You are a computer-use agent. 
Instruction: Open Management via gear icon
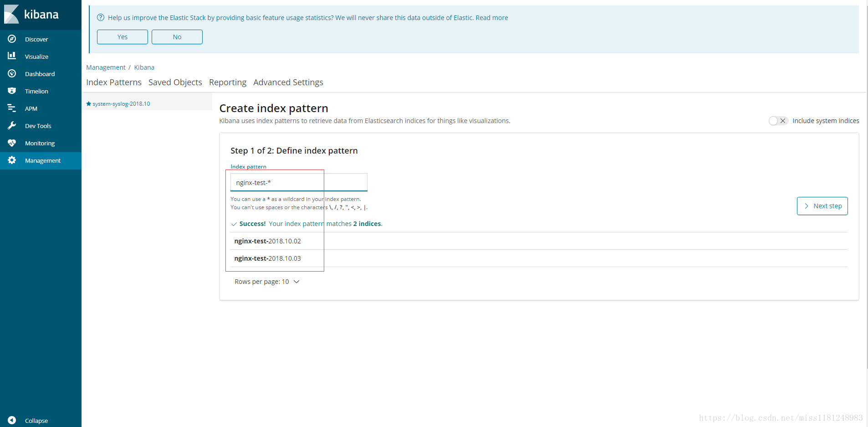(x=12, y=160)
